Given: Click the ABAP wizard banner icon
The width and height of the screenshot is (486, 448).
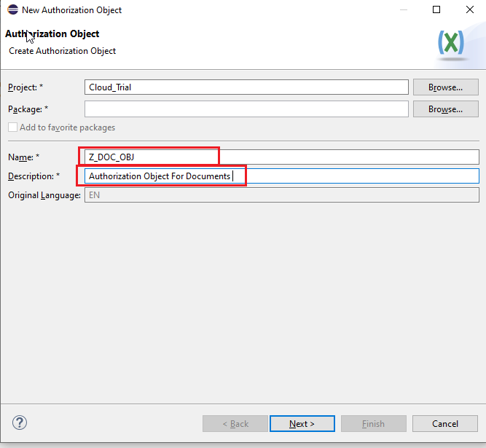Looking at the screenshot, I should (x=452, y=44).
